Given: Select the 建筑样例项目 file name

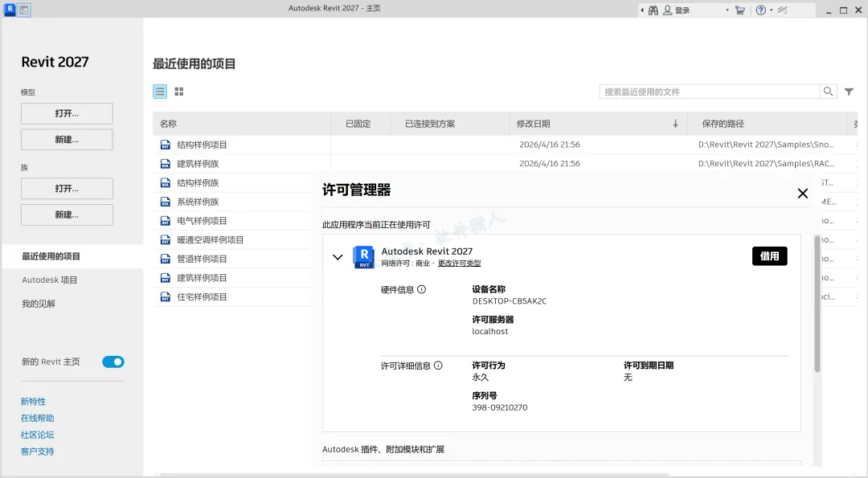Looking at the screenshot, I should [x=202, y=278].
